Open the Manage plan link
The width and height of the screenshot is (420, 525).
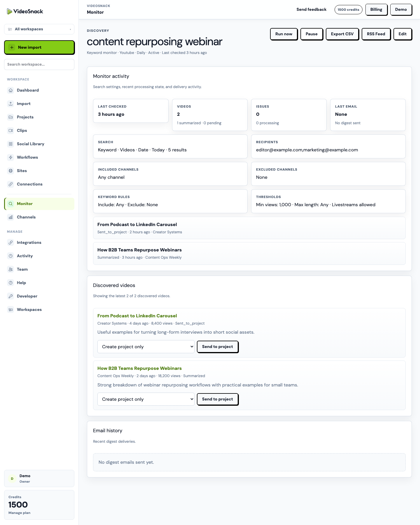click(x=19, y=513)
